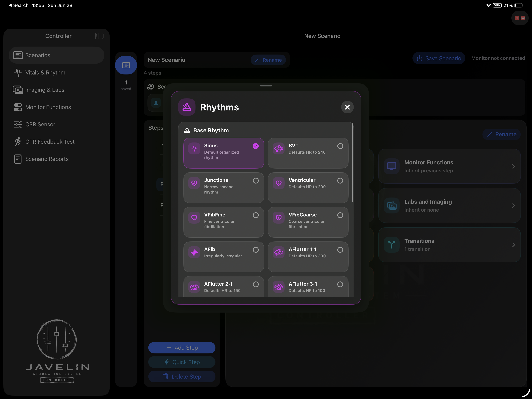Image resolution: width=532 pixels, height=399 pixels.
Task: Click the 'Monitor not connected' status text
Action: [x=498, y=58]
